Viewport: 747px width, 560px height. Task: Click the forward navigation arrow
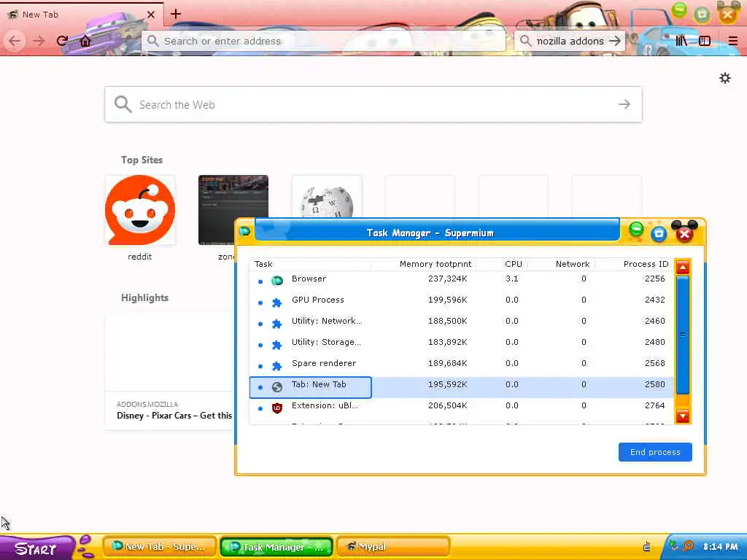[x=39, y=41]
